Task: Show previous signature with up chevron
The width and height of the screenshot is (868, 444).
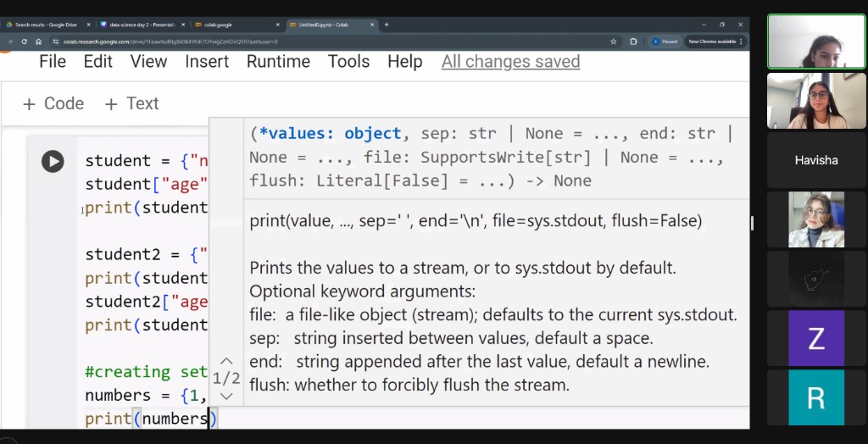Action: click(x=226, y=361)
